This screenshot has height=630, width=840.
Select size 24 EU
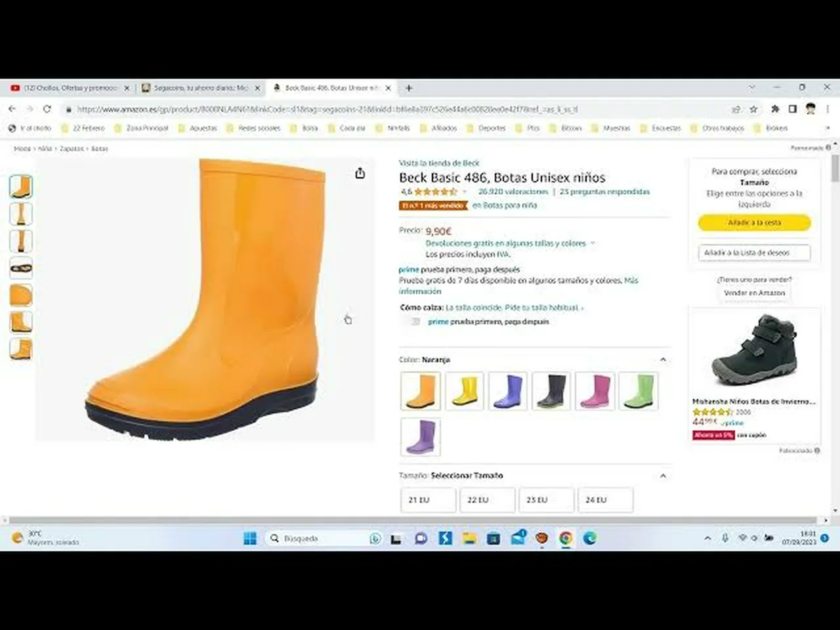pyautogui.click(x=605, y=500)
